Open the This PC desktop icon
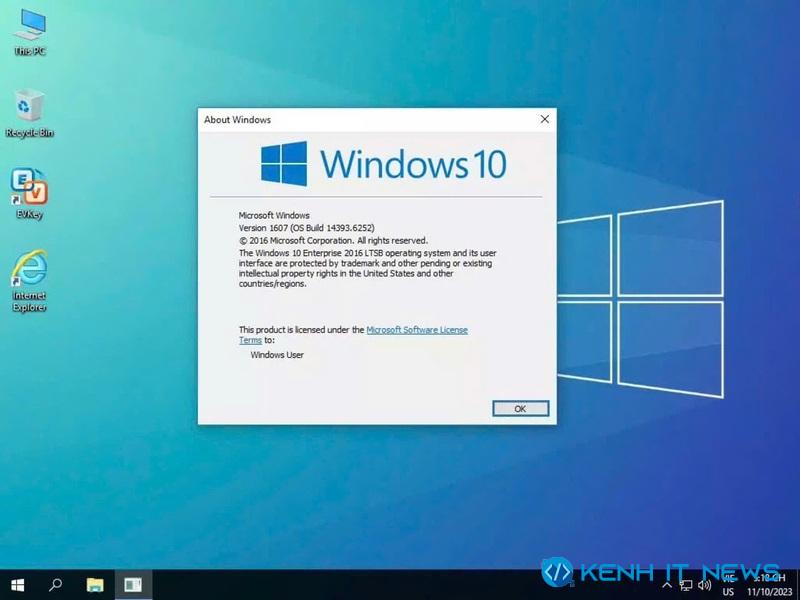The height and width of the screenshot is (600, 800). click(x=30, y=32)
